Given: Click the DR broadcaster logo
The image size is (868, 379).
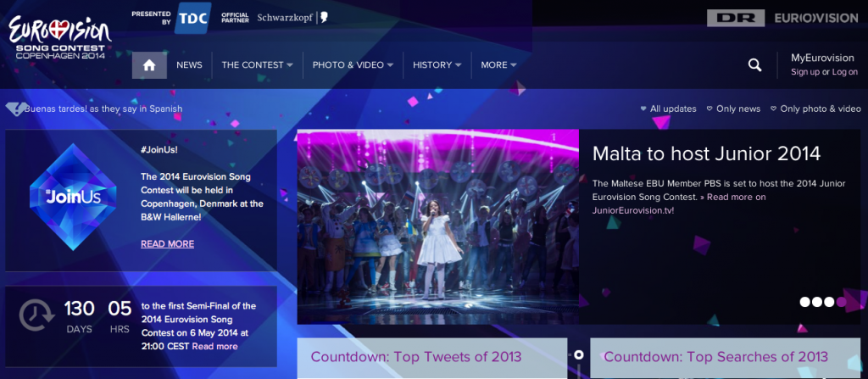Looking at the screenshot, I should coord(736,18).
